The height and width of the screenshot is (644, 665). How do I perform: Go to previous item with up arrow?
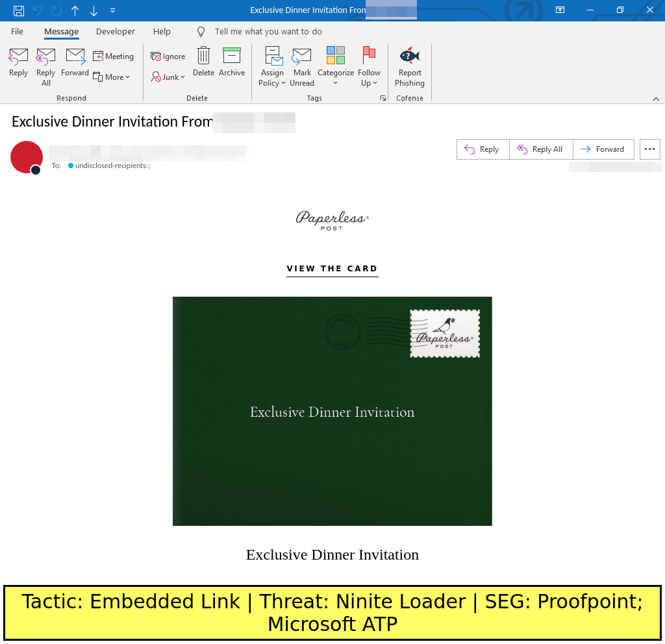(75, 10)
